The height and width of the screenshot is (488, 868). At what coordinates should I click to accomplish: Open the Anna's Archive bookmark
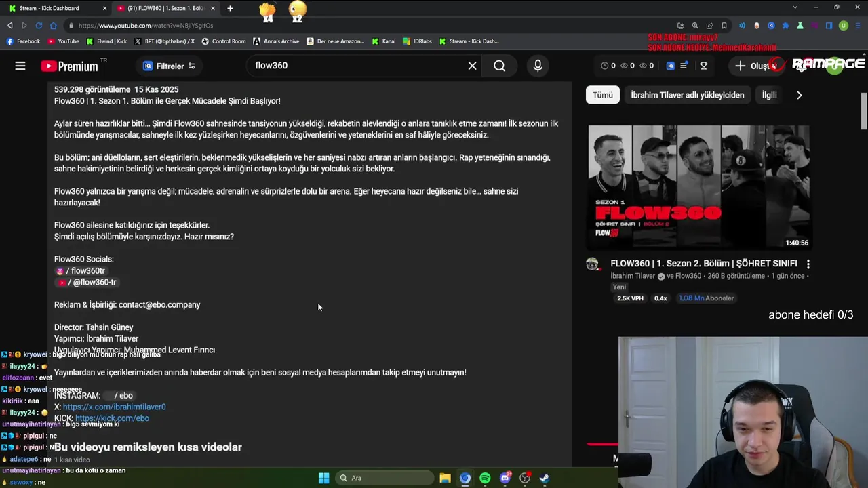pos(276,41)
